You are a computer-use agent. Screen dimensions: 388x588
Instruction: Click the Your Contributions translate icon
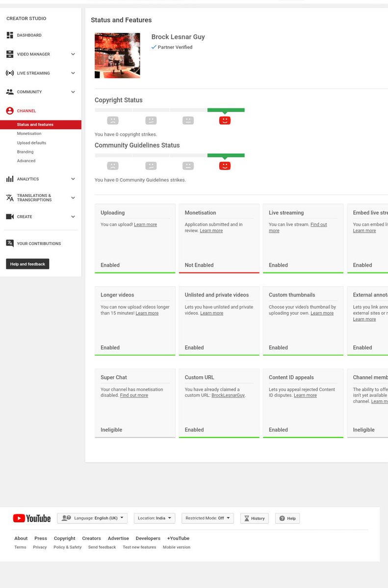10,244
